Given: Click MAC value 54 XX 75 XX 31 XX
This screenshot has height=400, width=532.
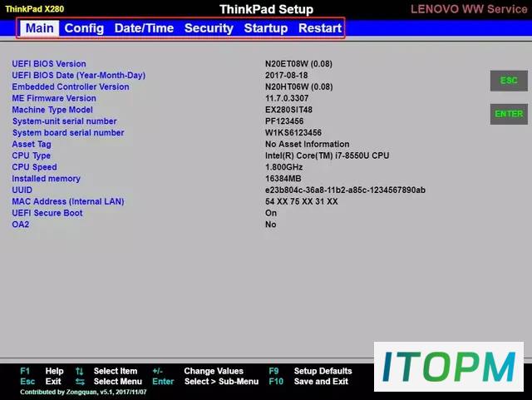Looking at the screenshot, I should [x=301, y=202].
